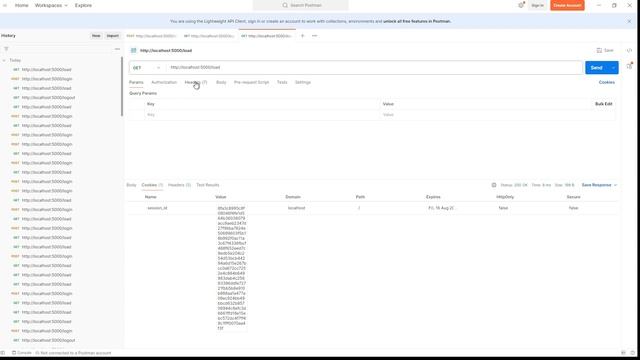Open tab overflow options ellipsis

coord(314,36)
